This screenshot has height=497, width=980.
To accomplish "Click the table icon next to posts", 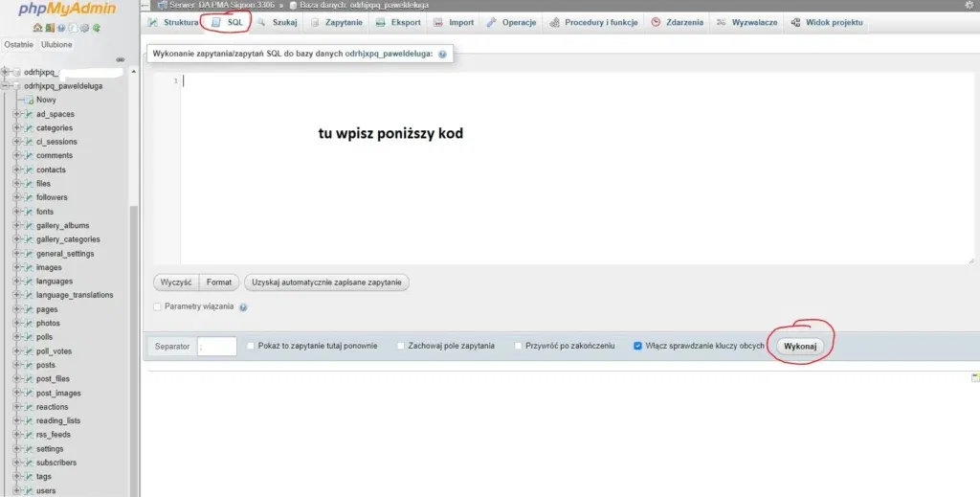I will click(28, 365).
